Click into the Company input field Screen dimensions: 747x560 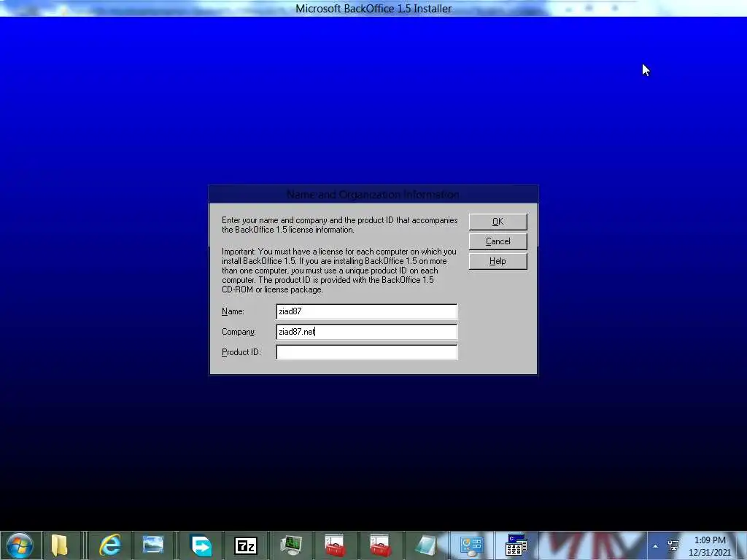(x=366, y=332)
